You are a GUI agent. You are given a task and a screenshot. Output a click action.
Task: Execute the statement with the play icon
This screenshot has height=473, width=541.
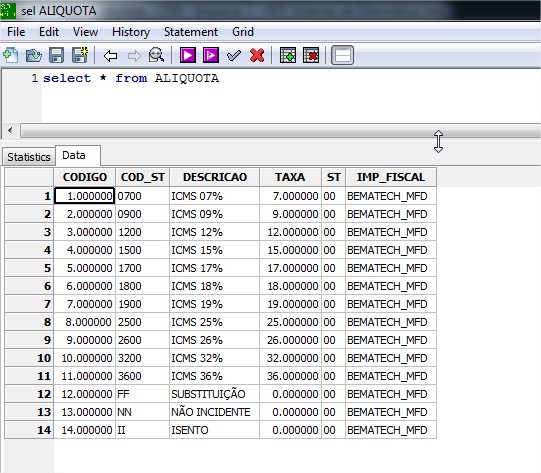point(188,55)
